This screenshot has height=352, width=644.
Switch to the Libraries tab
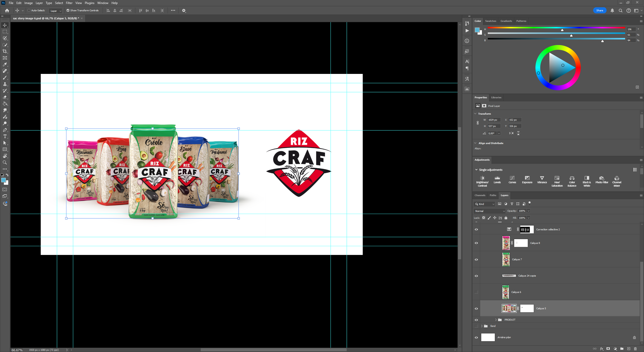[x=496, y=97]
